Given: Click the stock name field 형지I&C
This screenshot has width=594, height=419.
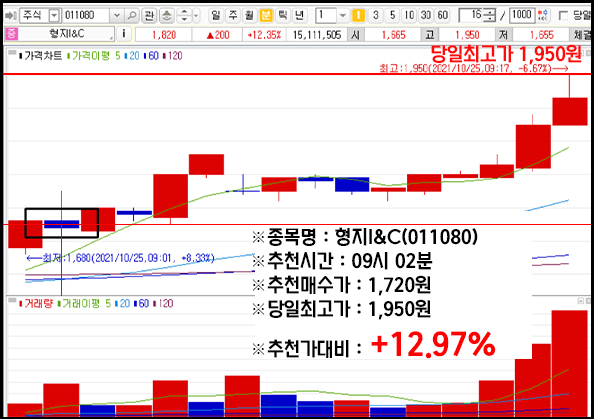Looking at the screenshot, I should point(66,34).
